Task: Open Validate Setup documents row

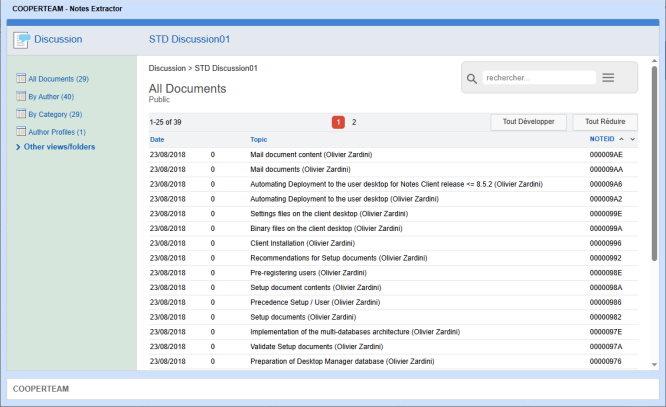Action: (316, 347)
